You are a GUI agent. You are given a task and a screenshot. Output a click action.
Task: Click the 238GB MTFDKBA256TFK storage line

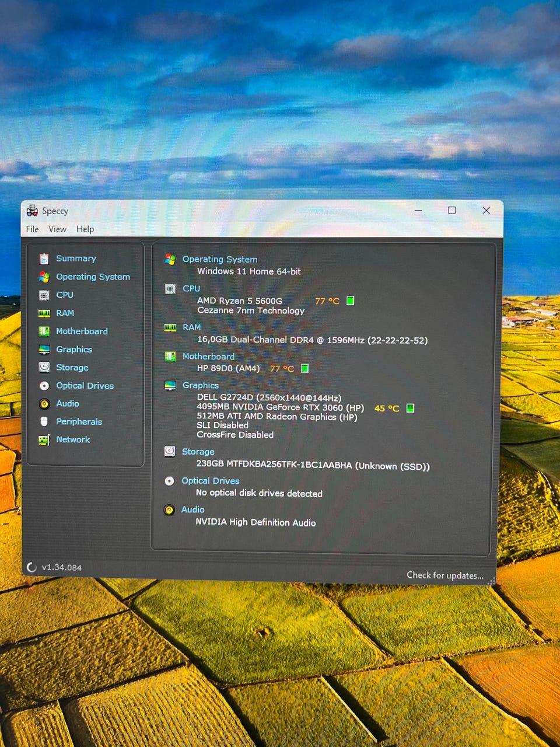[313, 466]
